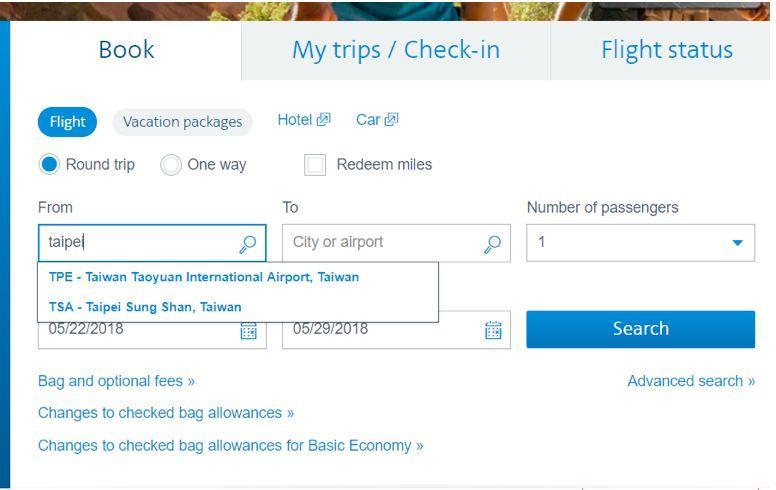This screenshot has height=490, width=776.
Task: Select the One way radio button
Action: (171, 165)
